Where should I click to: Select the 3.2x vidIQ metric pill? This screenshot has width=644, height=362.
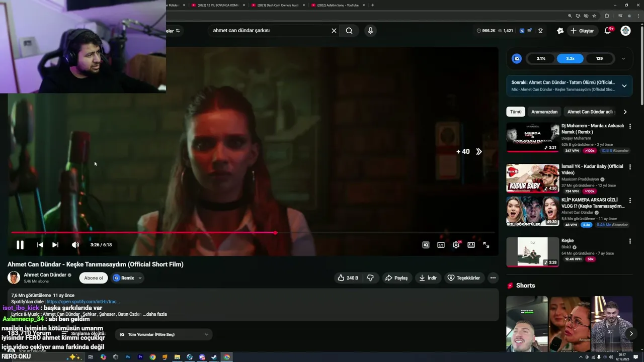tap(570, 58)
